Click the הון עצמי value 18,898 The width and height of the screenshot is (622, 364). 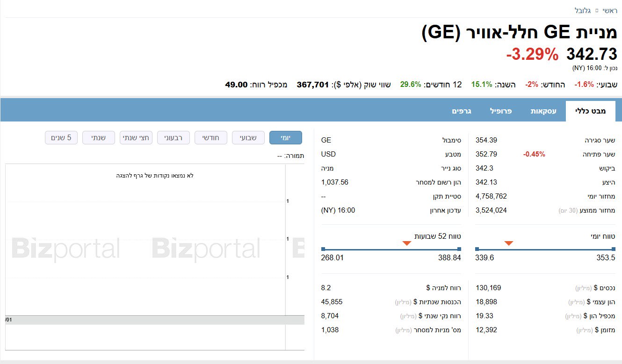coord(486,302)
